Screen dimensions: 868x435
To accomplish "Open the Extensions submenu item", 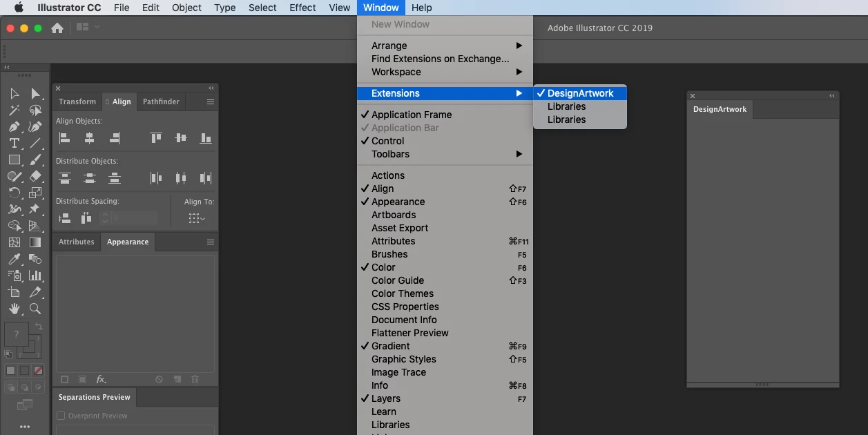I will (445, 93).
